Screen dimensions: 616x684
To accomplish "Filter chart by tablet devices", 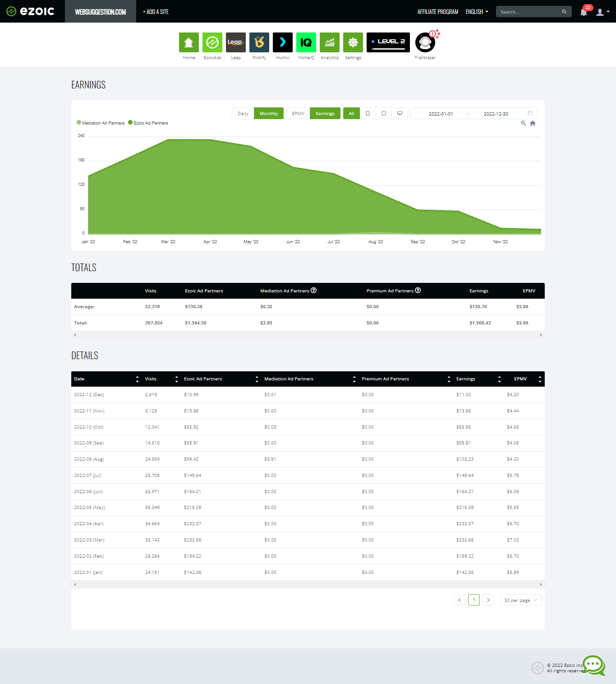I will point(384,113).
